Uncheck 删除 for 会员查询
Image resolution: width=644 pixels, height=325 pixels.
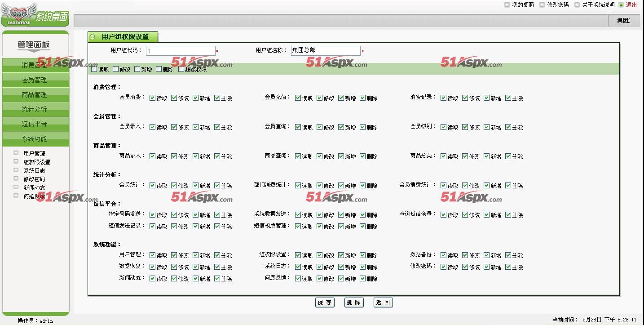point(363,127)
